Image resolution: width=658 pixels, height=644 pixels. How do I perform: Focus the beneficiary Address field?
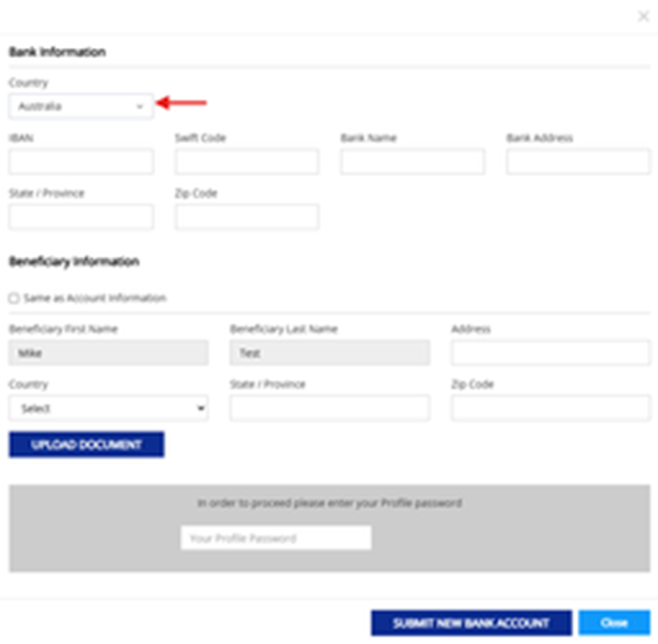[x=550, y=353]
